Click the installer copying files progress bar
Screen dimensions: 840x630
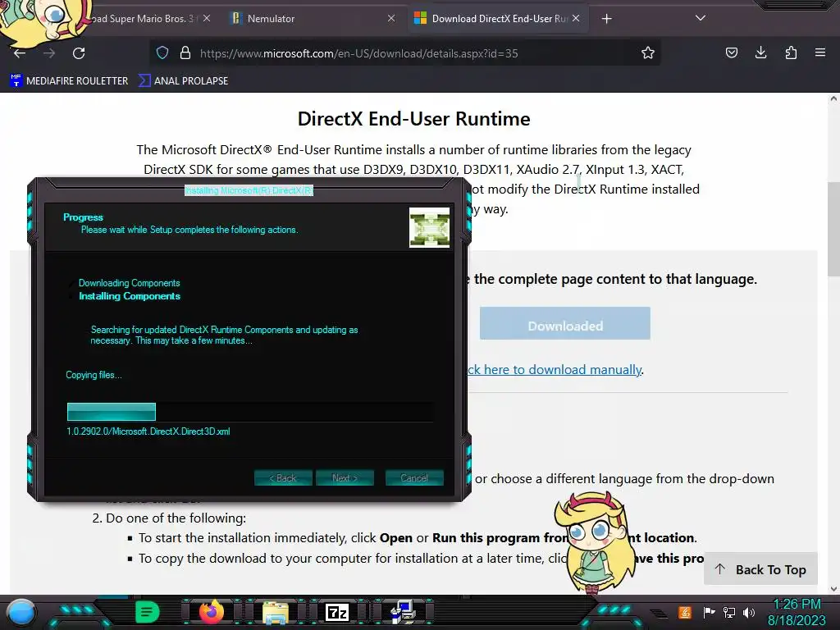coord(250,412)
